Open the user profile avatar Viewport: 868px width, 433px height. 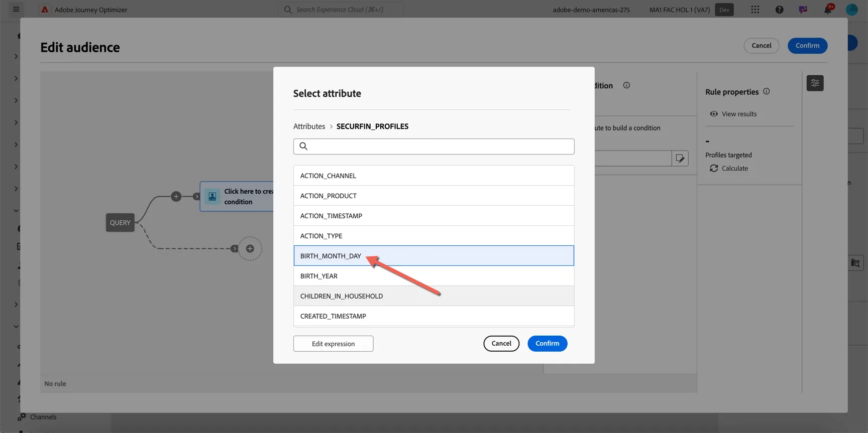pos(852,10)
